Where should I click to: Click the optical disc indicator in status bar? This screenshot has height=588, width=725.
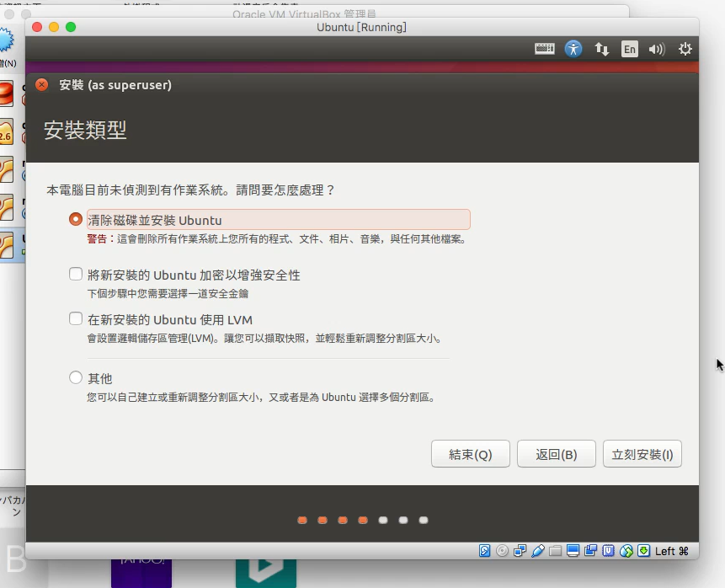tap(502, 551)
